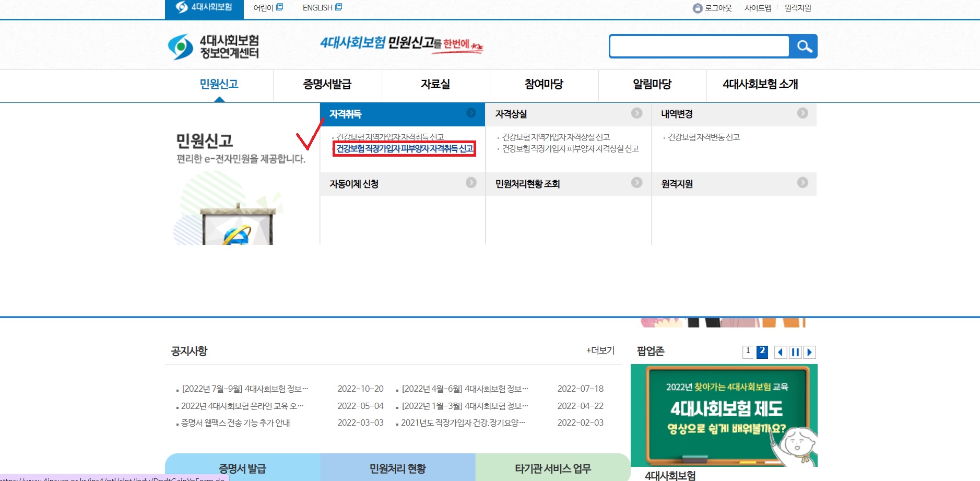Open the 사이트맵 link
This screenshot has height=481, width=980.
pos(758,7)
